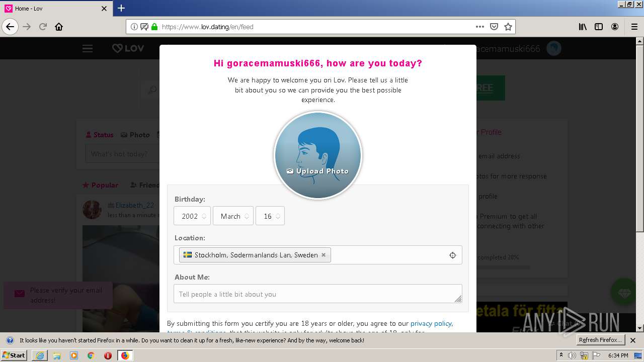644x362 pixels.
Task: Open the Firefox hamburger menu
Action: tap(634, 27)
